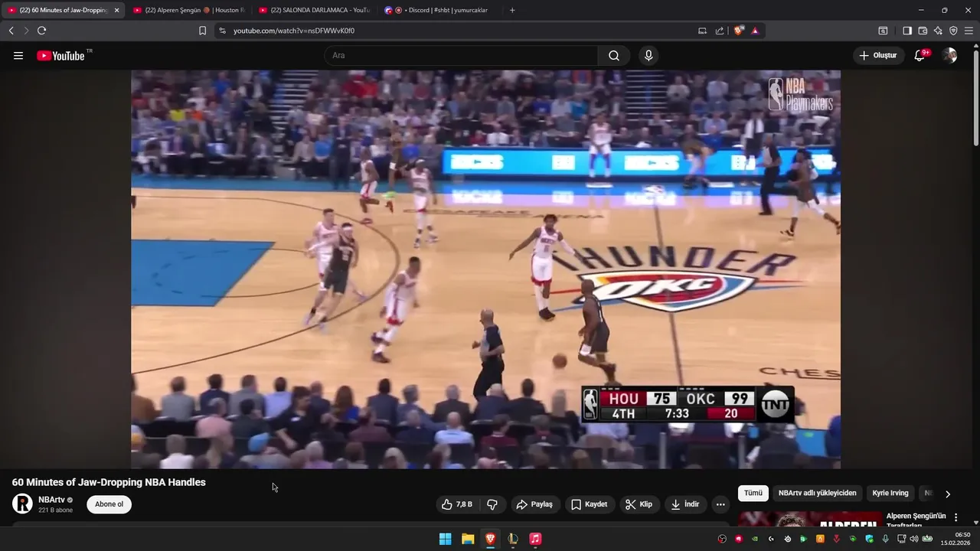Select NBArtv adlı yükleyiciden chip
Viewport: 980px width, 551px height.
point(817,494)
